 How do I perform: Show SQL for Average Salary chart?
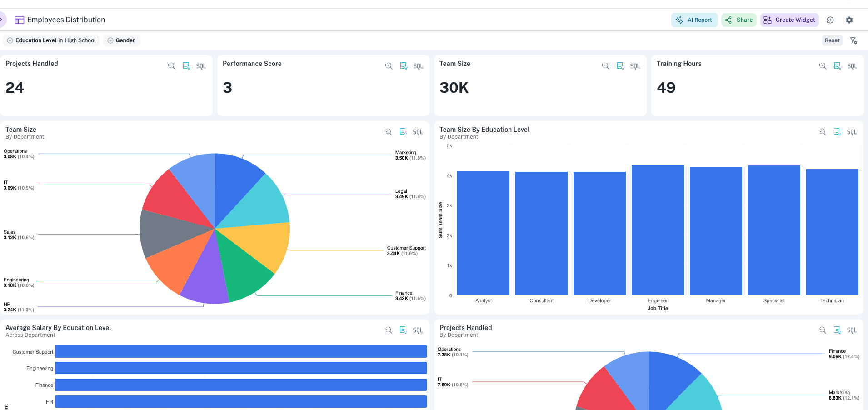(418, 330)
